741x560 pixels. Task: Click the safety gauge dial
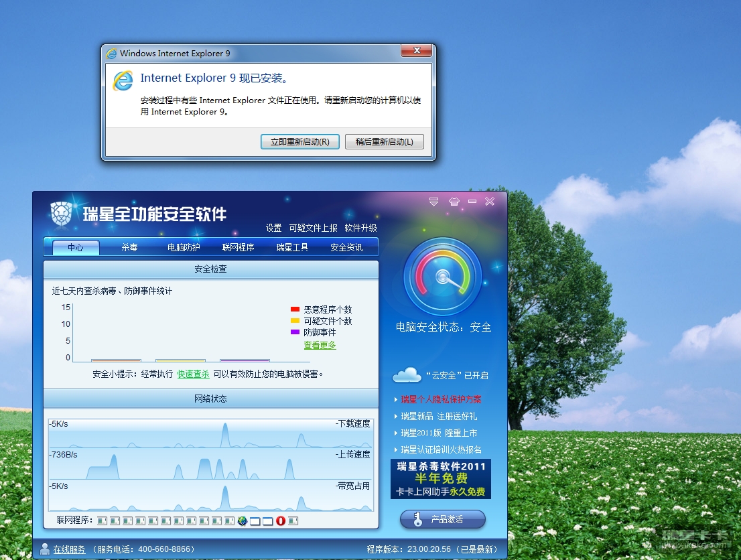point(443,277)
